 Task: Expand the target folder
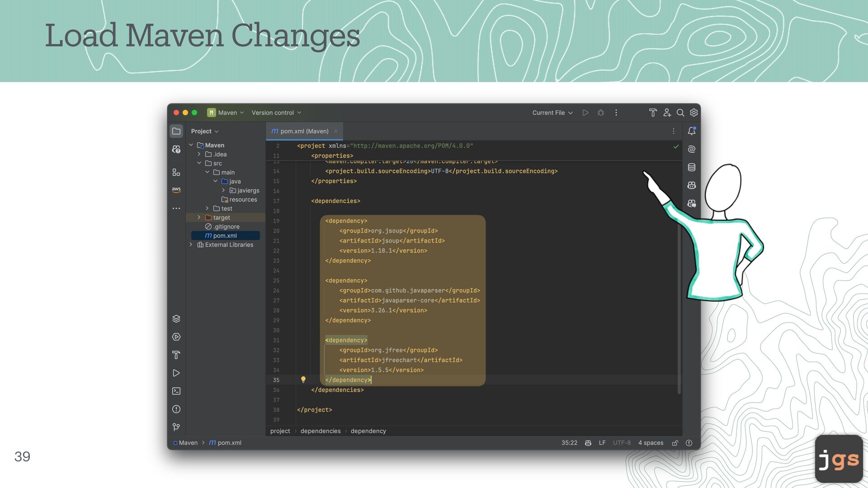tap(199, 217)
